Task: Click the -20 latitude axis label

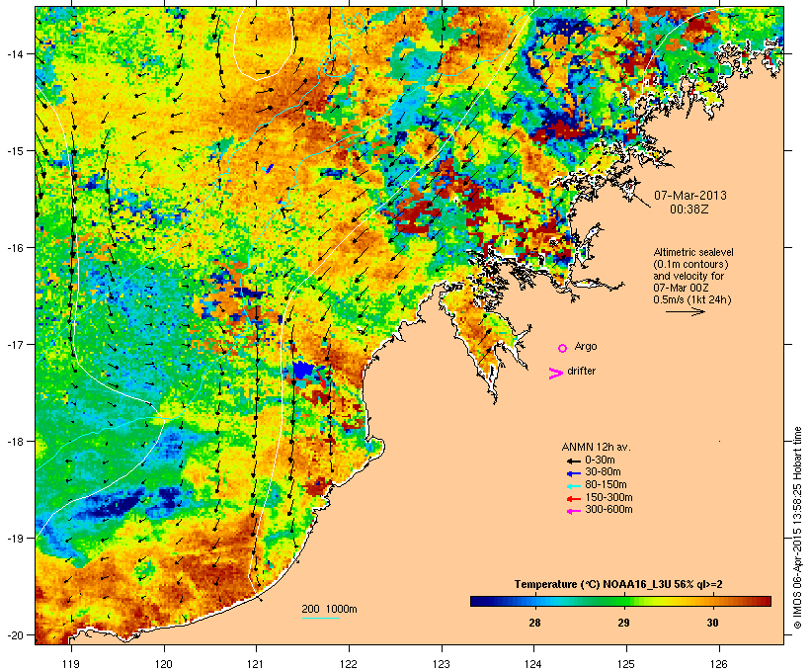Action: (14, 635)
